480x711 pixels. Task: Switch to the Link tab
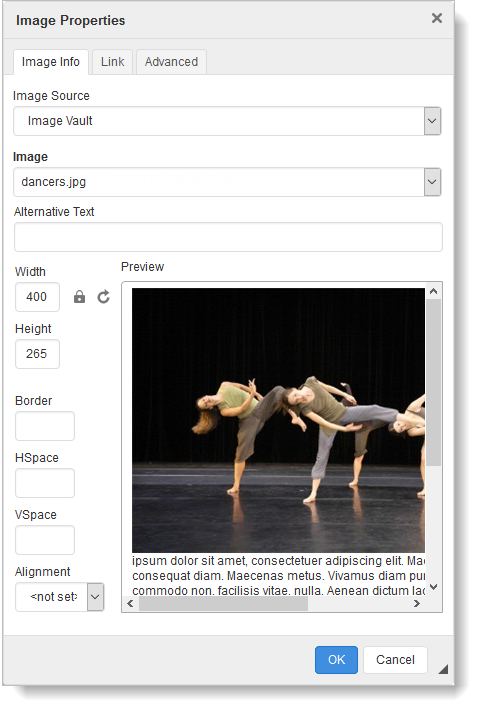tap(112, 62)
